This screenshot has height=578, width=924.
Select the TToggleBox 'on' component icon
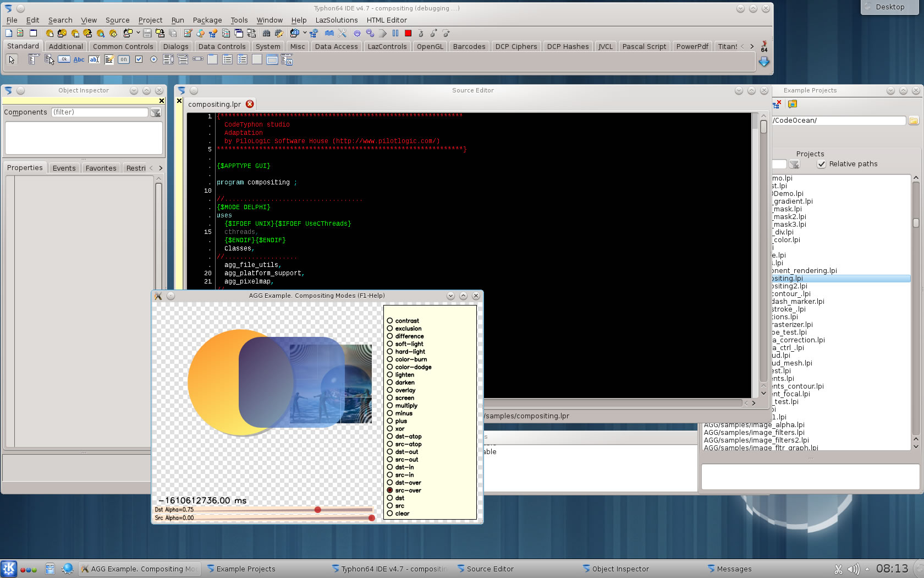click(x=124, y=59)
